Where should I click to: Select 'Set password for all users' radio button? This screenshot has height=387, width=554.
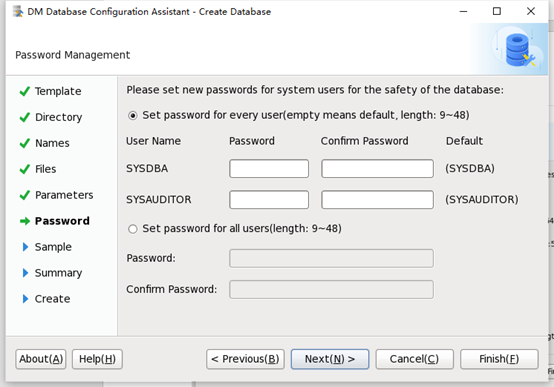[x=133, y=229]
